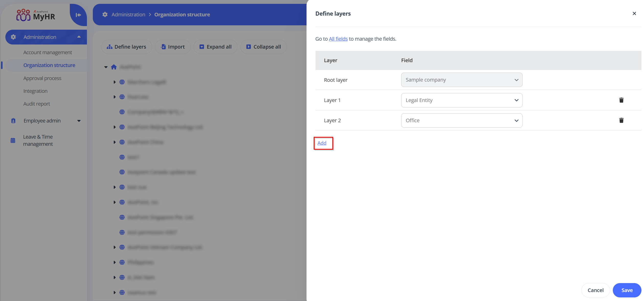
Task: Click the home icon at tree root
Action: [x=114, y=67]
